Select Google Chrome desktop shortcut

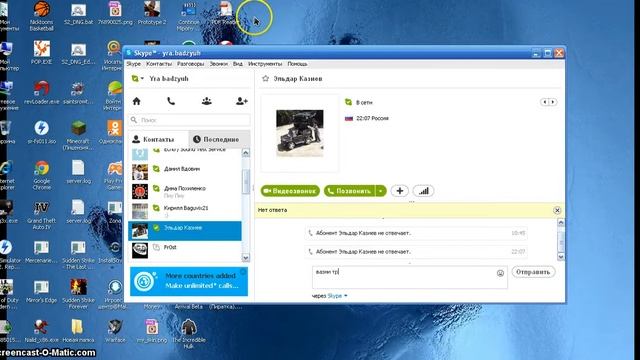tap(42, 175)
